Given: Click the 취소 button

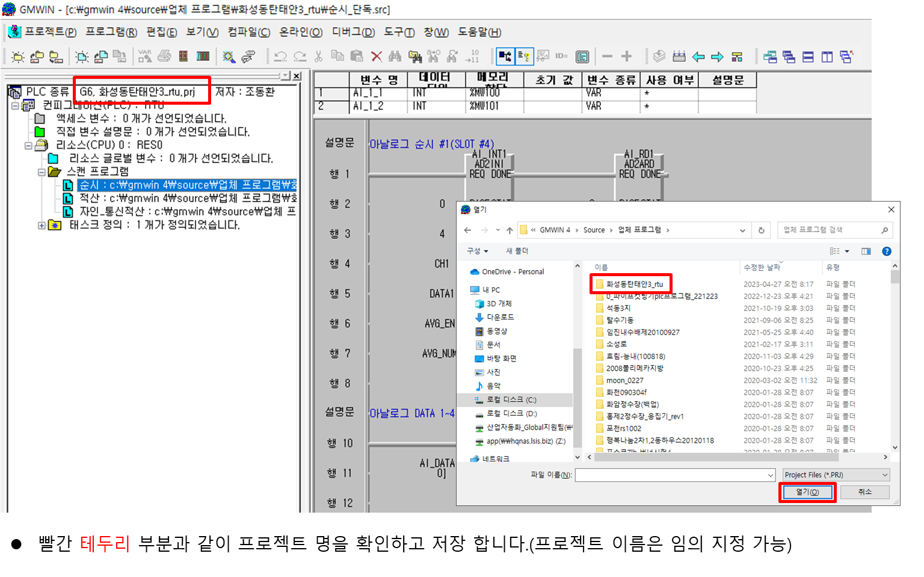Looking at the screenshot, I should coord(865,492).
